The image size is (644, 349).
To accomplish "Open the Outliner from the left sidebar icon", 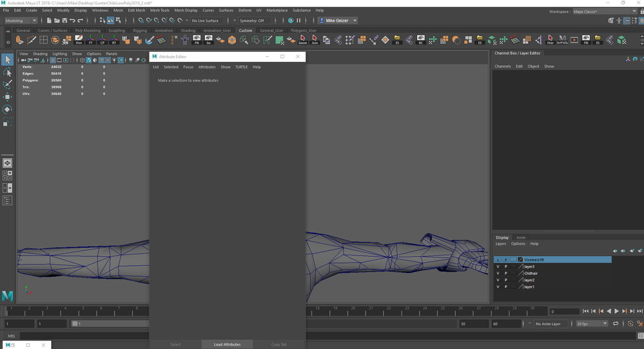I will pos(7,201).
